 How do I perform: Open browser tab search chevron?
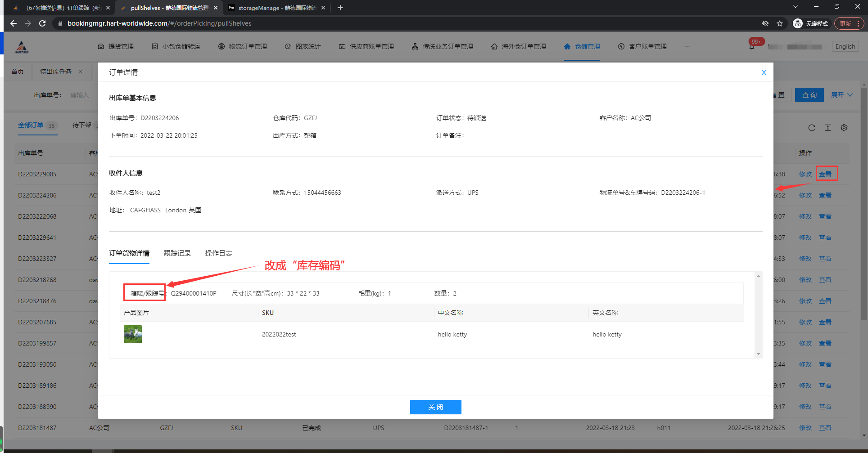[795, 7]
